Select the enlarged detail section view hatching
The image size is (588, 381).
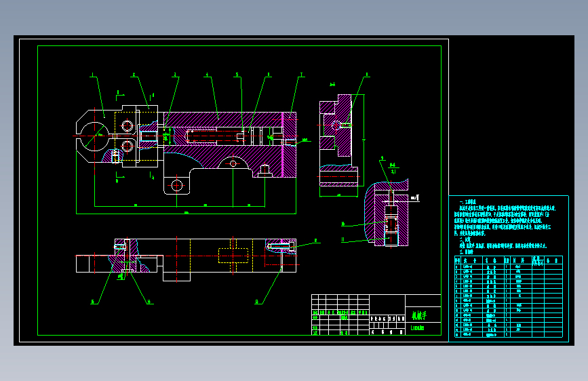pos(387,213)
